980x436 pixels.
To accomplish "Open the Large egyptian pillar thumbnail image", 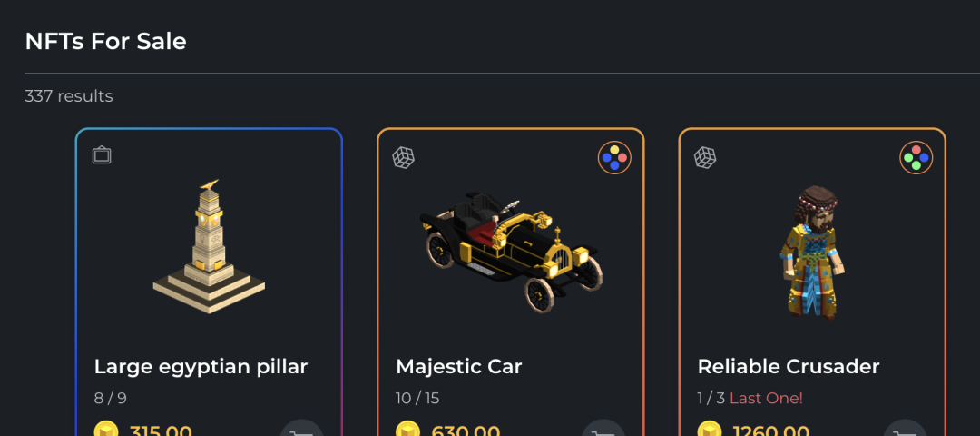I will [209, 246].
